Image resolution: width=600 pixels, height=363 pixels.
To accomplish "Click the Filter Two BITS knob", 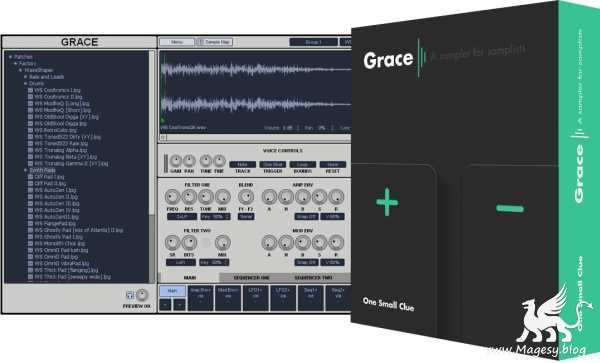I will [x=189, y=243].
